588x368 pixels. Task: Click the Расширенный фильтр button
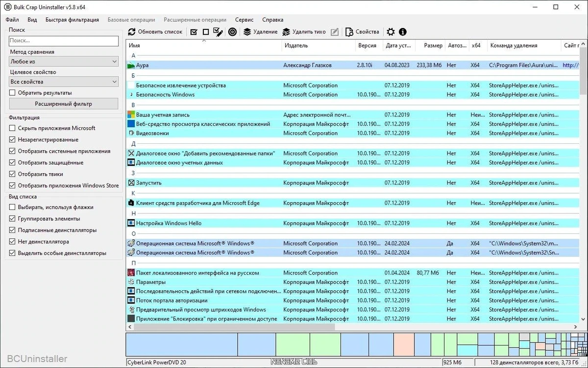[x=64, y=104]
